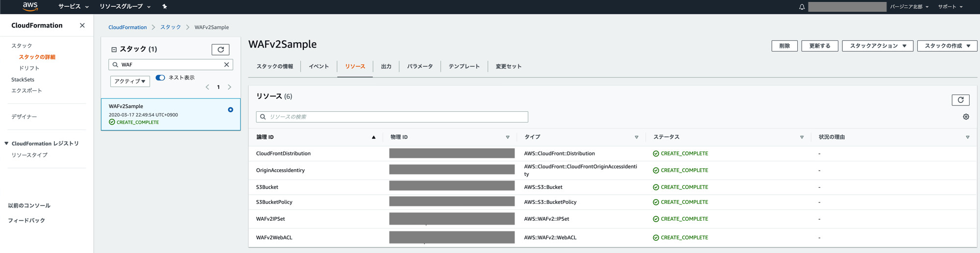Switch to パラメータ tab

(420, 67)
